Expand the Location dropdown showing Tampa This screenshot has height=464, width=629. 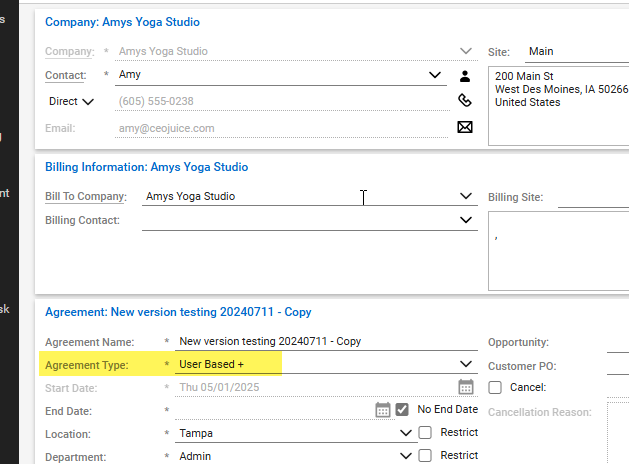pos(405,433)
